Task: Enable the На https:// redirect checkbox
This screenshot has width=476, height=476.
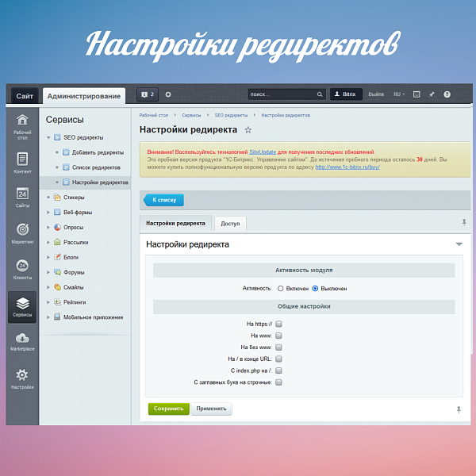Action: (278, 324)
